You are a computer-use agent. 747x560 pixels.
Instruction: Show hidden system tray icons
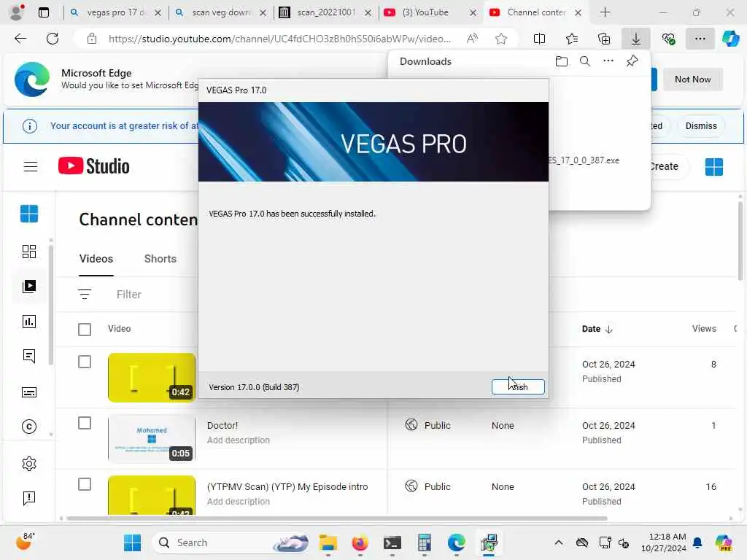pyautogui.click(x=558, y=542)
